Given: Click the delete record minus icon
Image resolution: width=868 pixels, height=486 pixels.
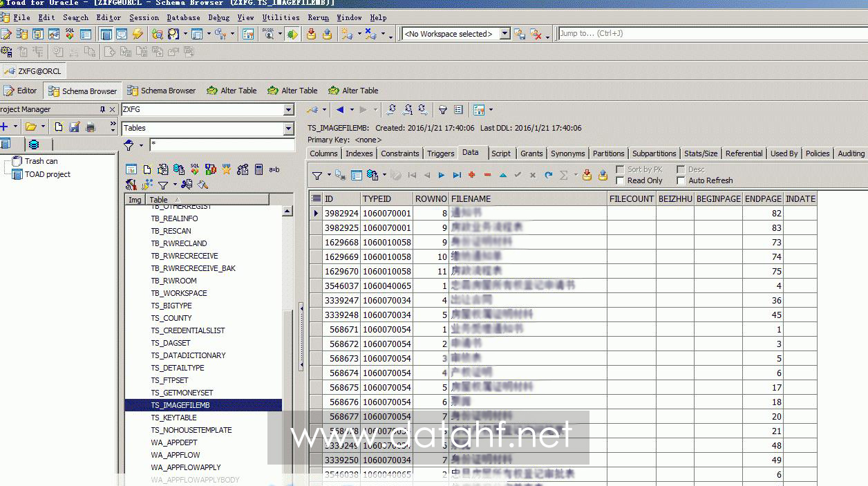Looking at the screenshot, I should 487,176.
